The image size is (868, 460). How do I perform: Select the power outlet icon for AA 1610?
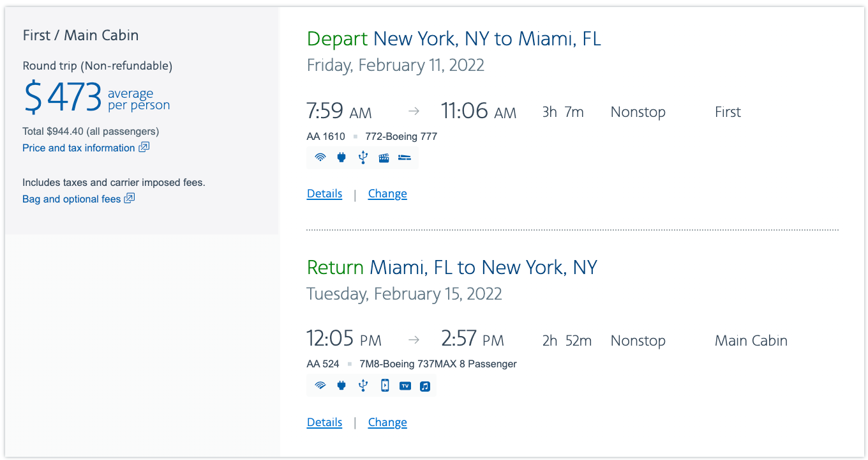(x=341, y=158)
